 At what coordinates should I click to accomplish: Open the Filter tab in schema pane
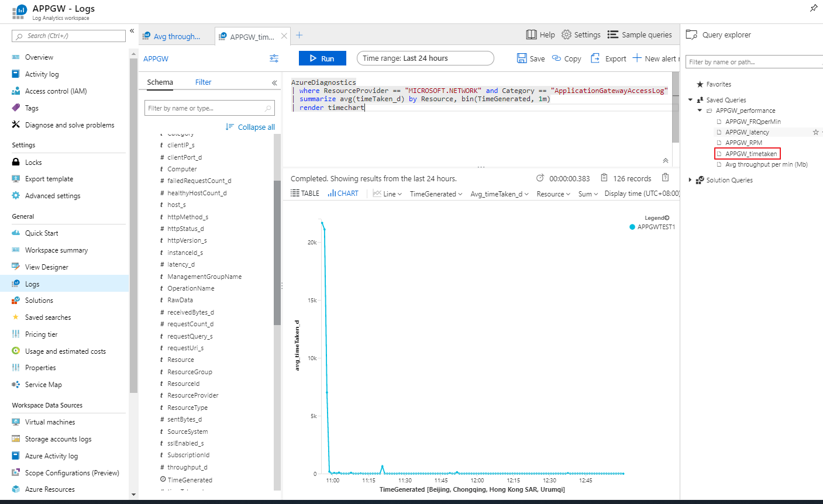click(203, 82)
